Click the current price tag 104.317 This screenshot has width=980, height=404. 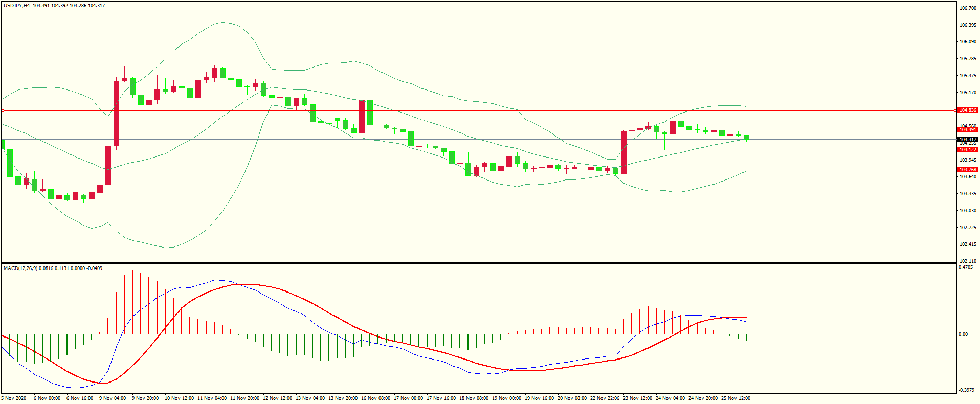[968, 140]
